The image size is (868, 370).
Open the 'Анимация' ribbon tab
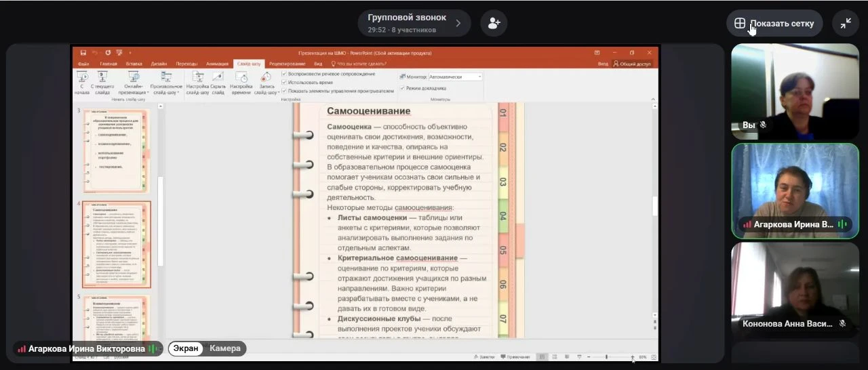point(217,64)
